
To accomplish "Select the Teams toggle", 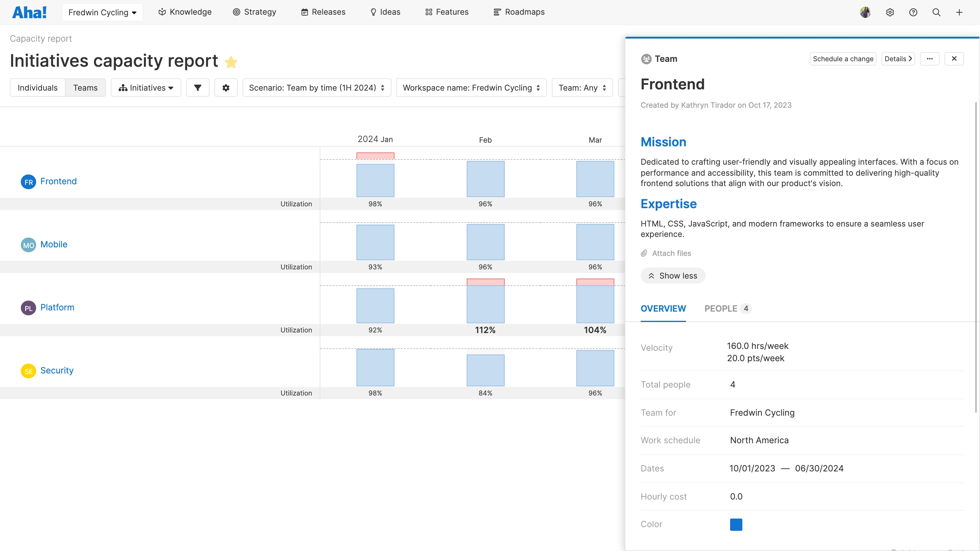I will [85, 88].
